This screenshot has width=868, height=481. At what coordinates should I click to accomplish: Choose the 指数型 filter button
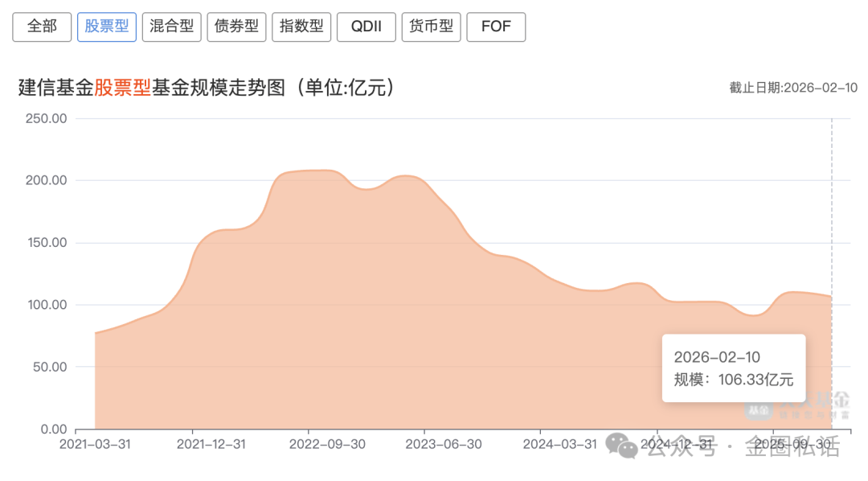click(x=301, y=27)
